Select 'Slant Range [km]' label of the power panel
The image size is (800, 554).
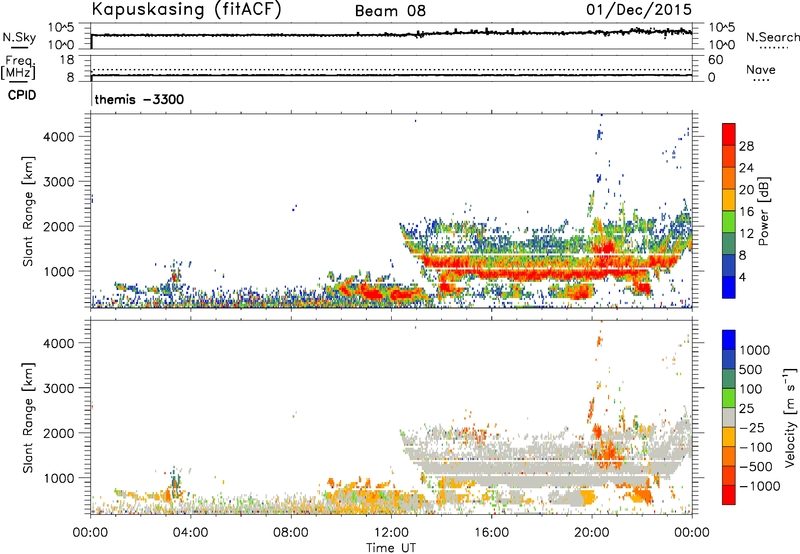coord(28,211)
